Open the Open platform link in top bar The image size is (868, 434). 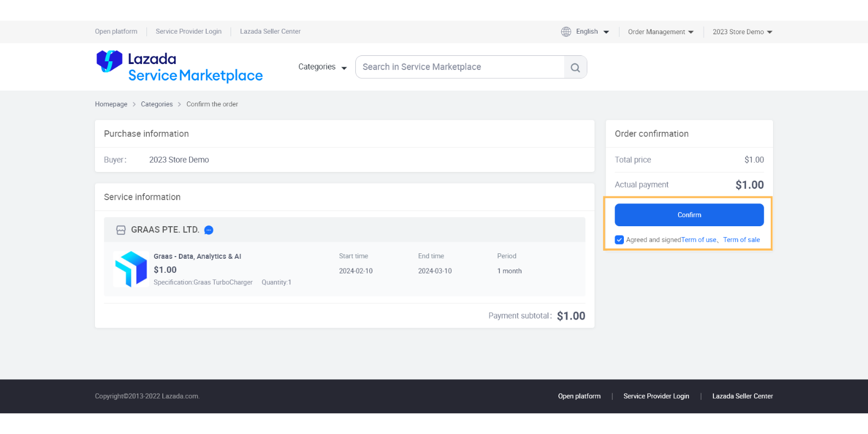[116, 31]
